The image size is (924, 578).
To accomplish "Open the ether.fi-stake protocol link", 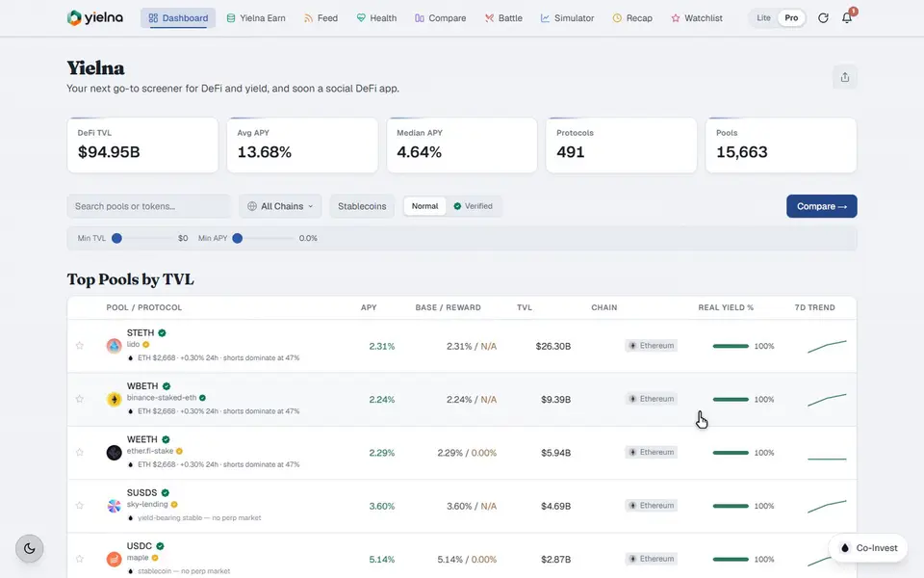I will click(150, 451).
